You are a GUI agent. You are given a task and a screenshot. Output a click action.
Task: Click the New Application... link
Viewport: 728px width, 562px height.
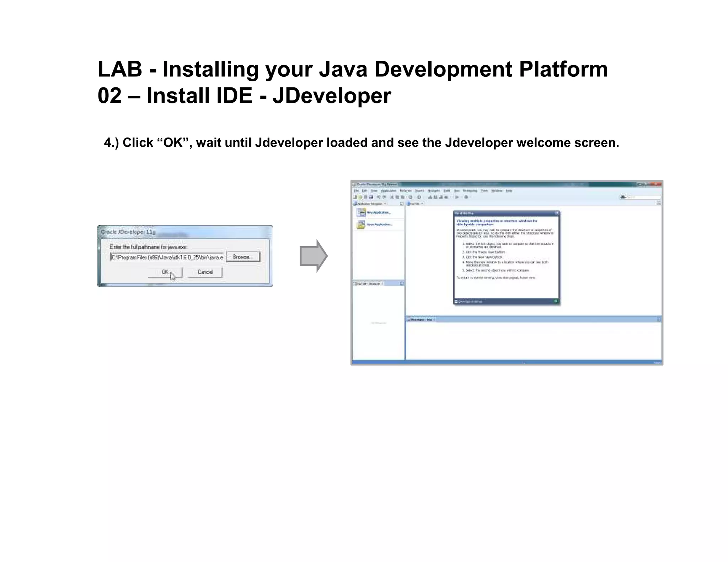(x=379, y=212)
